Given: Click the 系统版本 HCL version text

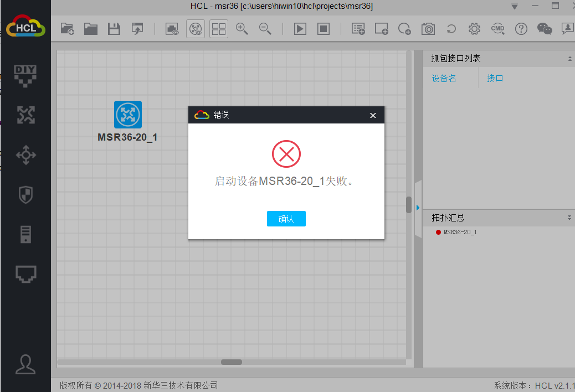Looking at the screenshot, I should tap(534, 385).
